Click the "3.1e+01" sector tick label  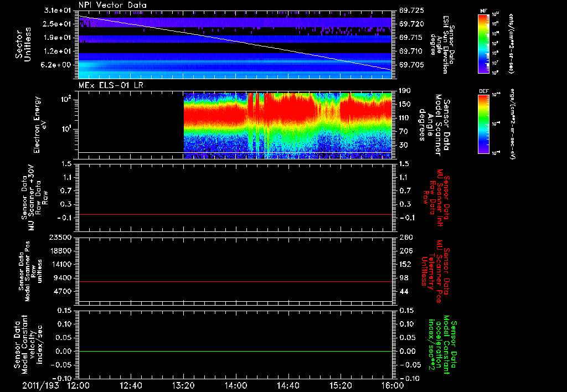coord(58,10)
